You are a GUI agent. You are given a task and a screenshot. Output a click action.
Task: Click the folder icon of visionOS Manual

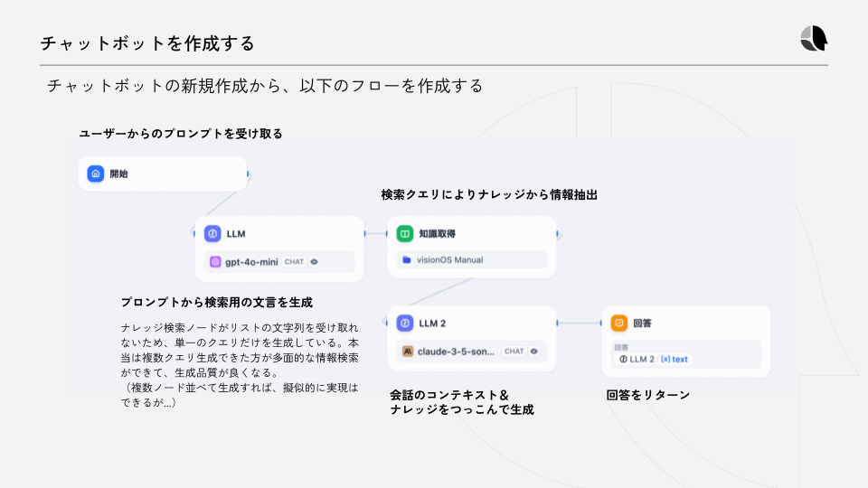tap(407, 260)
